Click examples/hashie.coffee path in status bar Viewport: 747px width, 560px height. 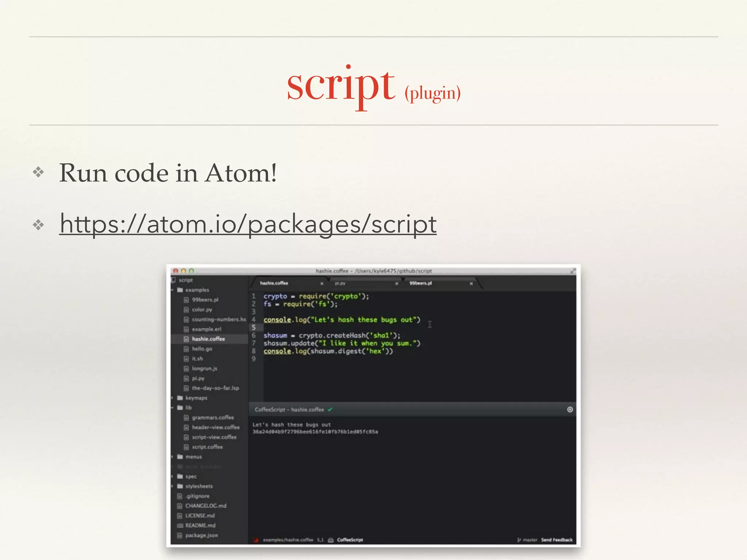(288, 540)
